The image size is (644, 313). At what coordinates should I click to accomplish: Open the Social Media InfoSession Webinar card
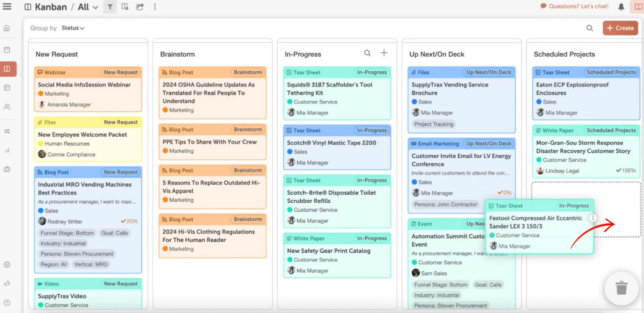(84, 85)
